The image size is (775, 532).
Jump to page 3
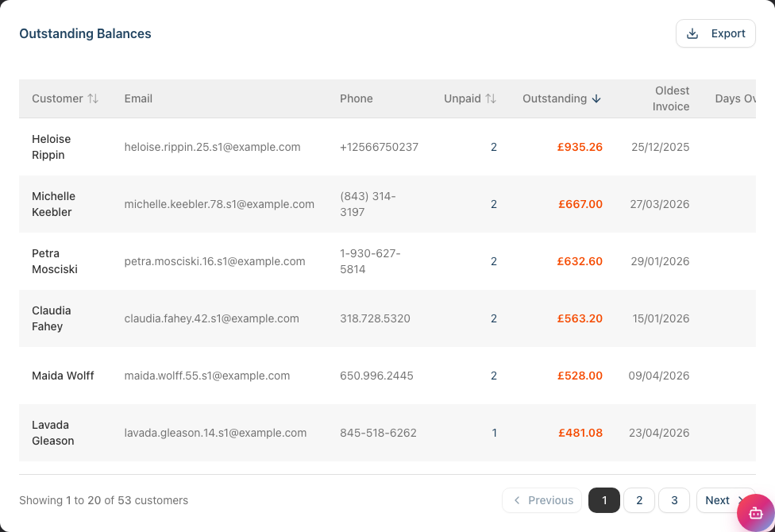(674, 500)
